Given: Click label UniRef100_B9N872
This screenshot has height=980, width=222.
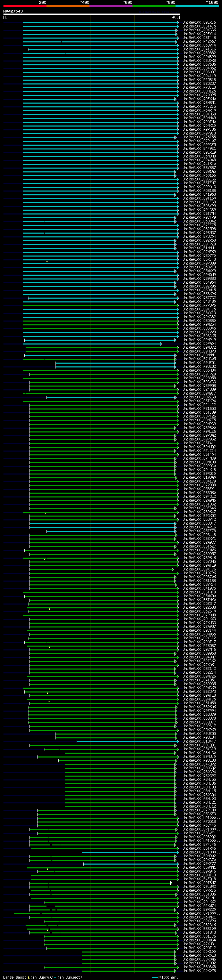Looking at the screenshot, I should [199, 347].
